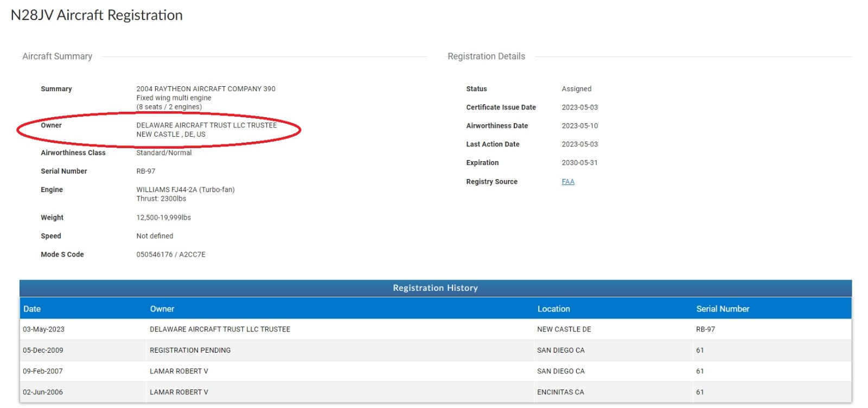The width and height of the screenshot is (868, 408).
Task: Click the RB-97 cell in history table
Action: coord(705,329)
